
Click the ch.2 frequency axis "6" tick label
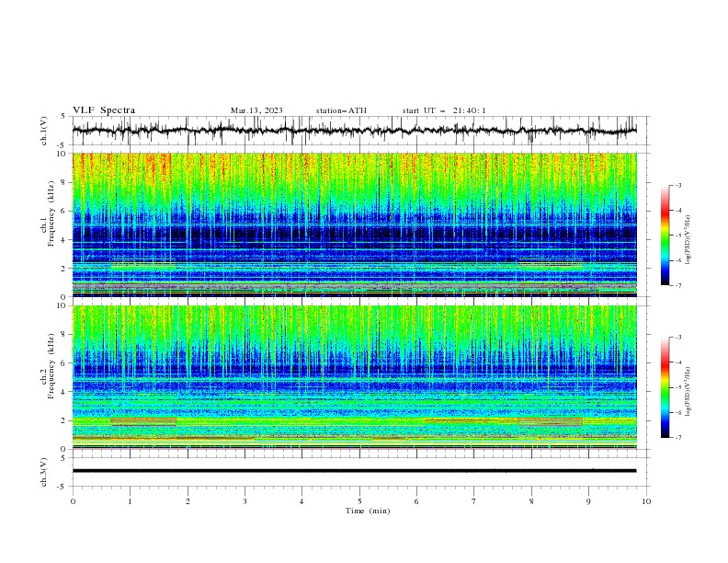65,363
